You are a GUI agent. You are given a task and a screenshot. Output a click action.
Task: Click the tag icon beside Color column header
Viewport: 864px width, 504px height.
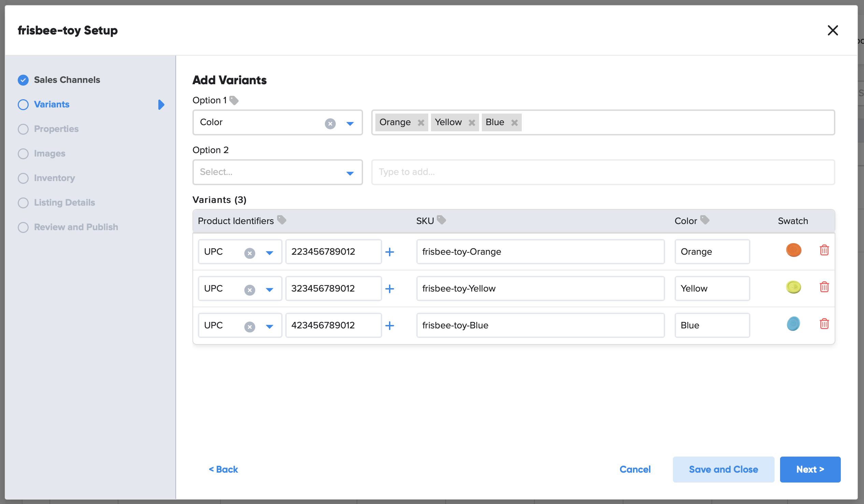click(705, 220)
